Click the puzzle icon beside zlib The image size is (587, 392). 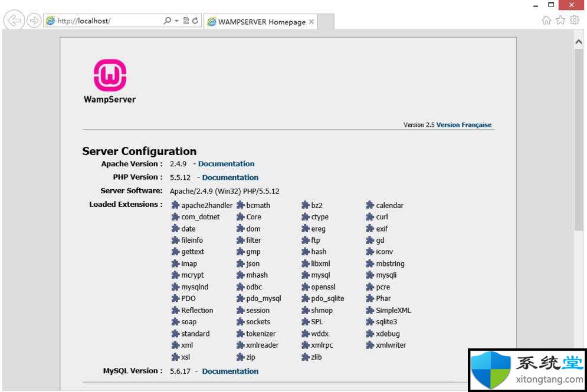(x=306, y=357)
